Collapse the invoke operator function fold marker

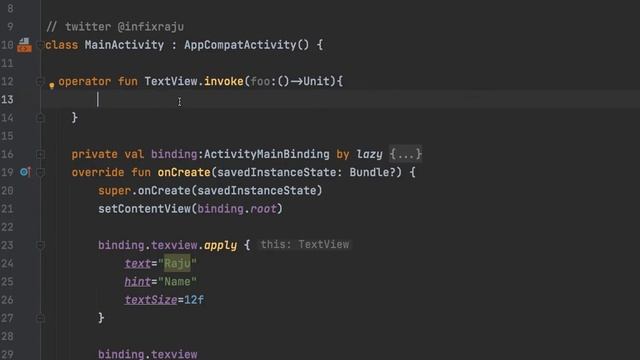point(40,81)
